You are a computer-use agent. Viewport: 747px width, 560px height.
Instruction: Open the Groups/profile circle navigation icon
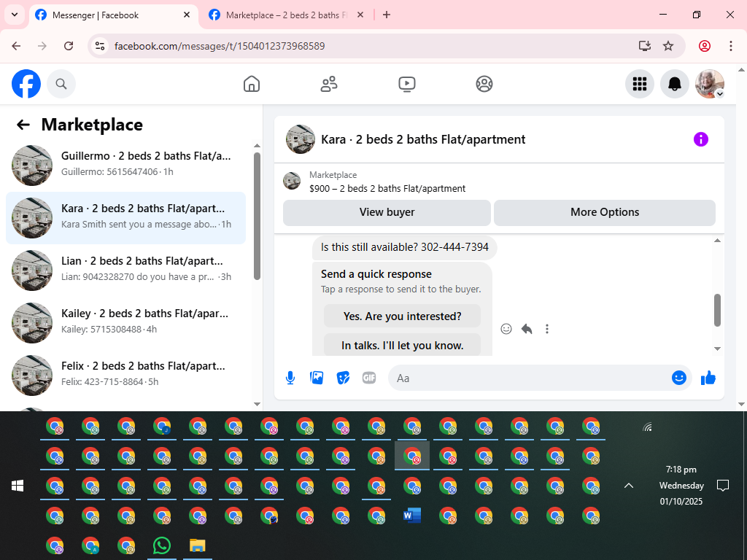(x=484, y=84)
